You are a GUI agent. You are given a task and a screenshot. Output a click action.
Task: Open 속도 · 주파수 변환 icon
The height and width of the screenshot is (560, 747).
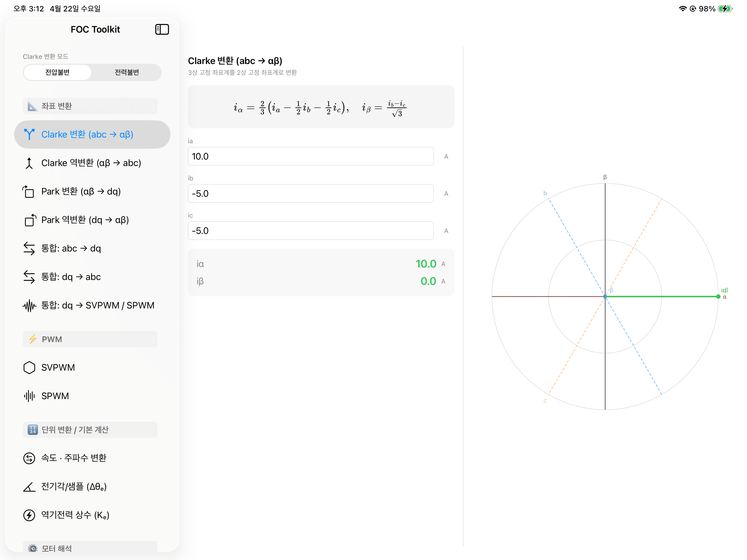(x=29, y=458)
